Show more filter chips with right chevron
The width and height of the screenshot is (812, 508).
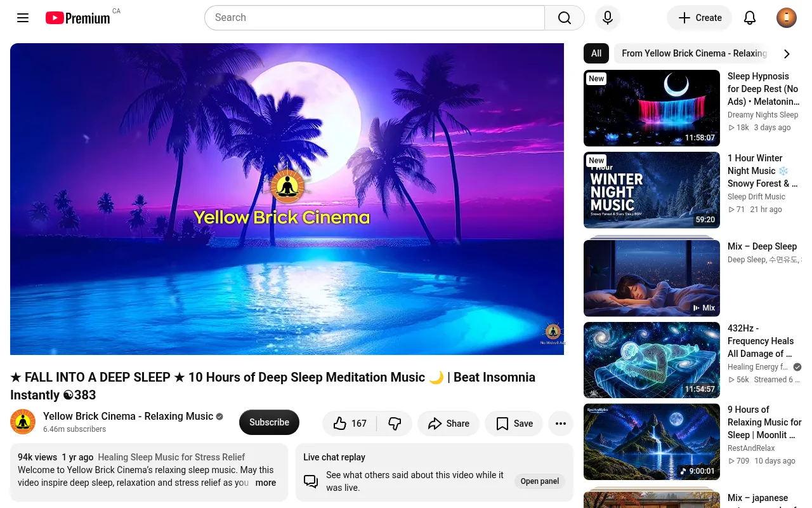coord(787,53)
